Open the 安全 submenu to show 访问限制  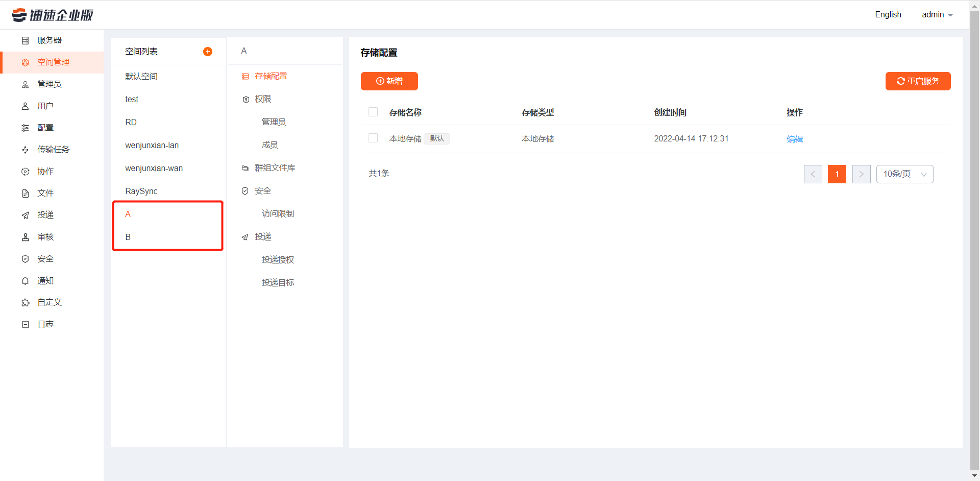262,190
